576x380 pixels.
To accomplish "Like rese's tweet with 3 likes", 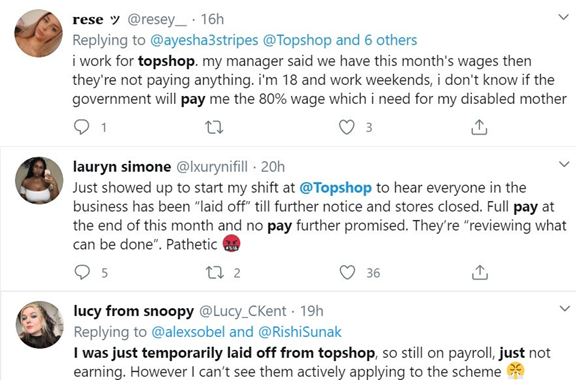I will click(x=346, y=127).
